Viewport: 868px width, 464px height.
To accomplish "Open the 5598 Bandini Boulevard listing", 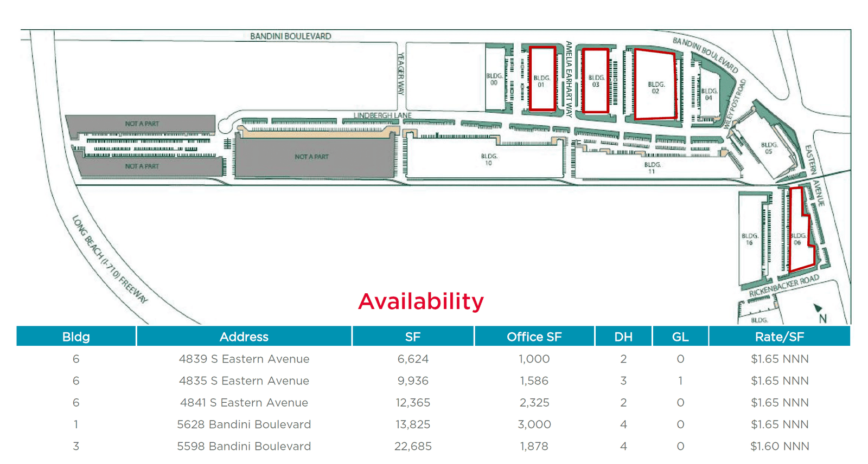I will point(244,446).
